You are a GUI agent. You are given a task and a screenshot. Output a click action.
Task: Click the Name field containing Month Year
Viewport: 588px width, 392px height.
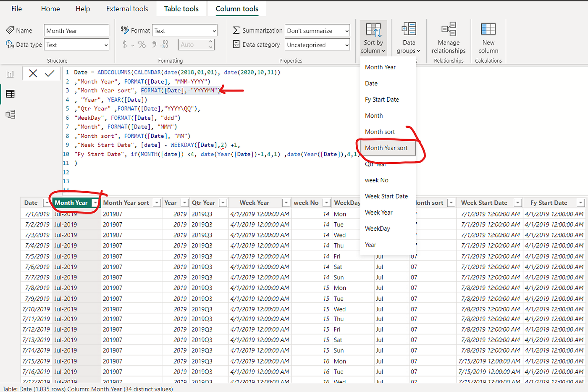pos(76,30)
